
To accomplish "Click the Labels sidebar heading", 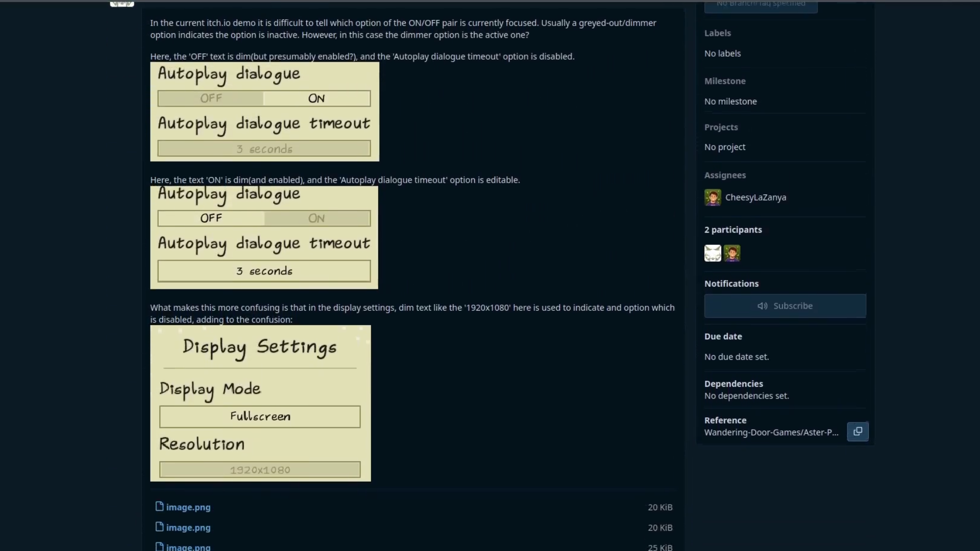I will click(x=718, y=33).
